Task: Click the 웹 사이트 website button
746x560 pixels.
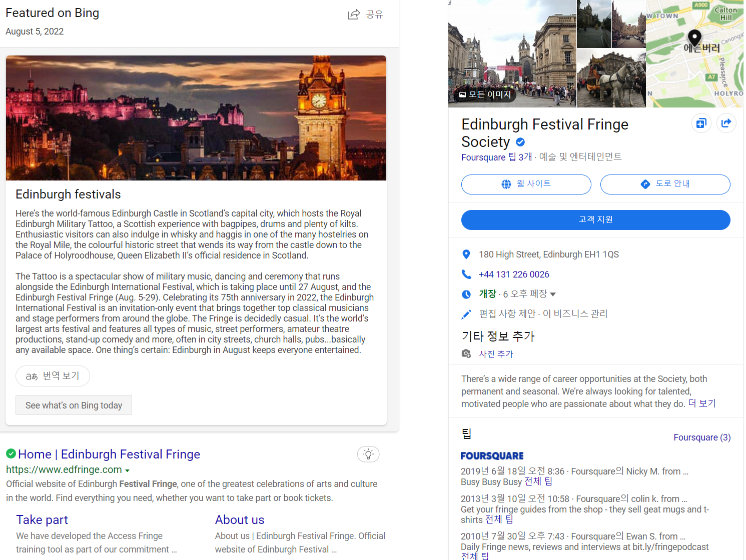Action: (x=526, y=184)
